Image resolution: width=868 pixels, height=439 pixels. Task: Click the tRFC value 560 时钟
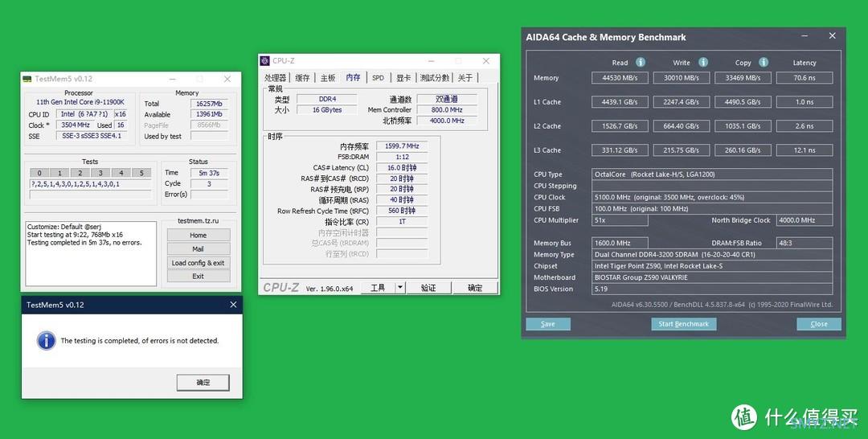click(402, 211)
